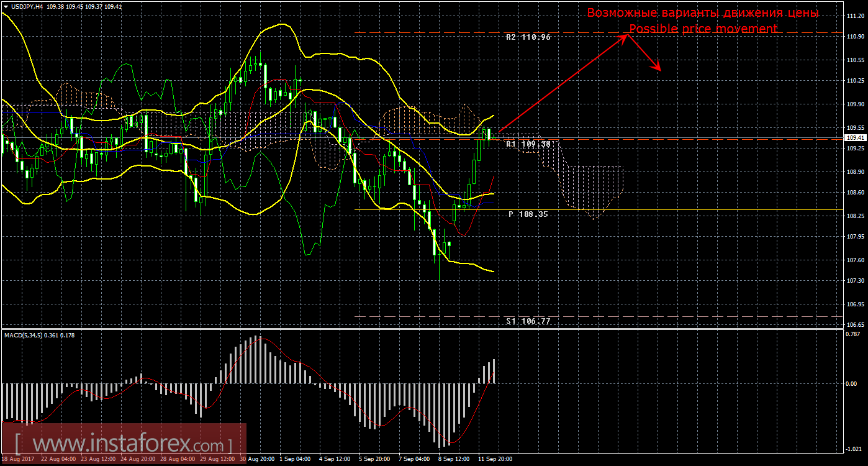Select the S1 106.77 support label
The image size is (868, 466).
[x=528, y=321]
